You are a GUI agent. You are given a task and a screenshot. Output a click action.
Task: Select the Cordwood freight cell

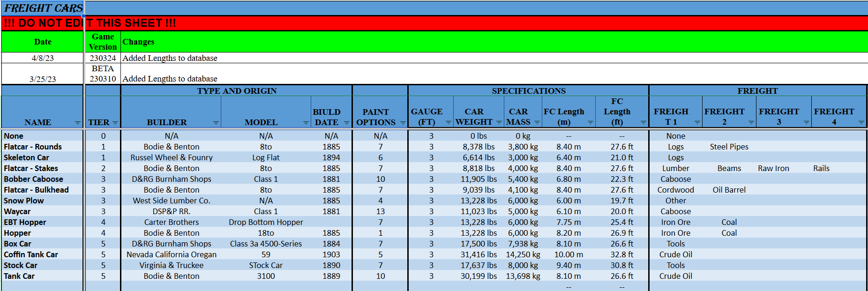(x=676, y=190)
